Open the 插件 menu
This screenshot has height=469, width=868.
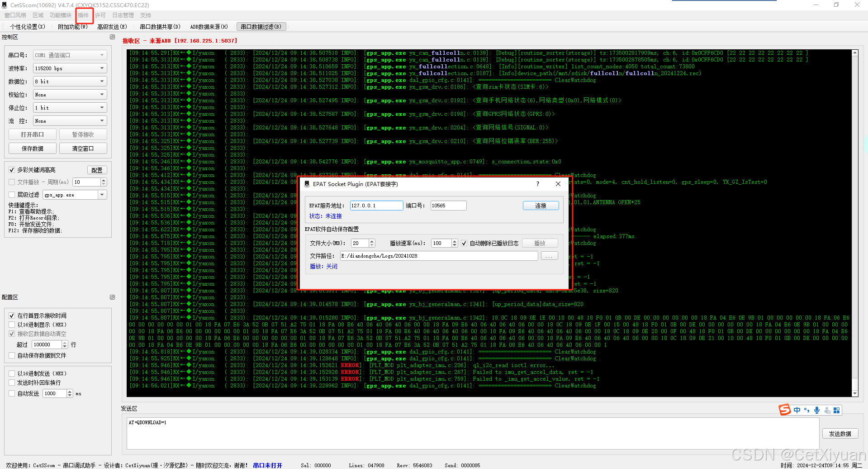[84, 15]
